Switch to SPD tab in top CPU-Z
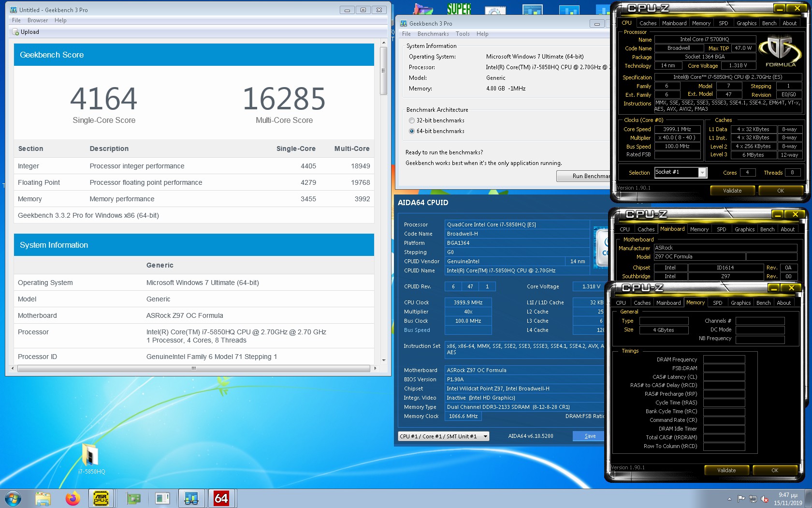Screen dimensions: 812x508 click(x=723, y=23)
